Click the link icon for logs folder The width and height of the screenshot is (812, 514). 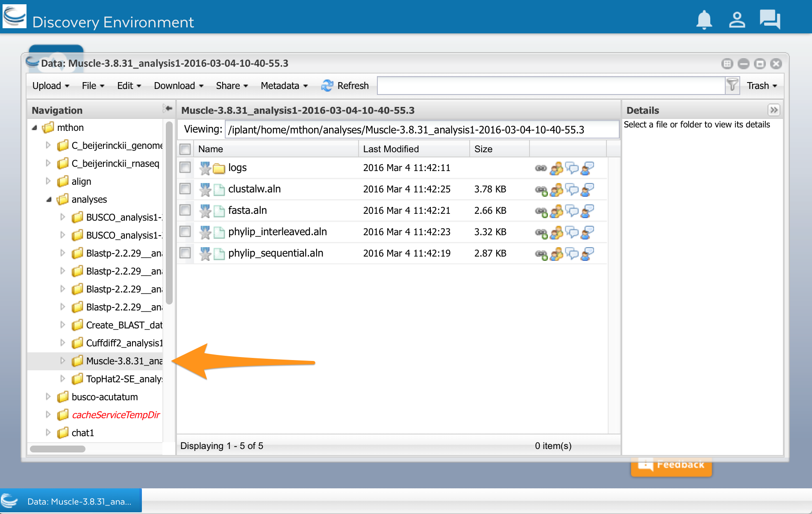[541, 168]
